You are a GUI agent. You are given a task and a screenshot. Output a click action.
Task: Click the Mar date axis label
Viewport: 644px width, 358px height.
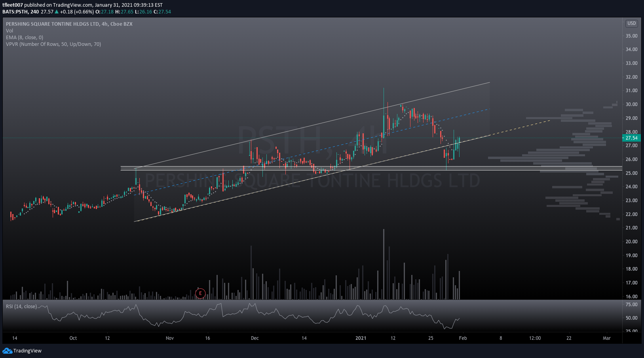click(x=607, y=338)
